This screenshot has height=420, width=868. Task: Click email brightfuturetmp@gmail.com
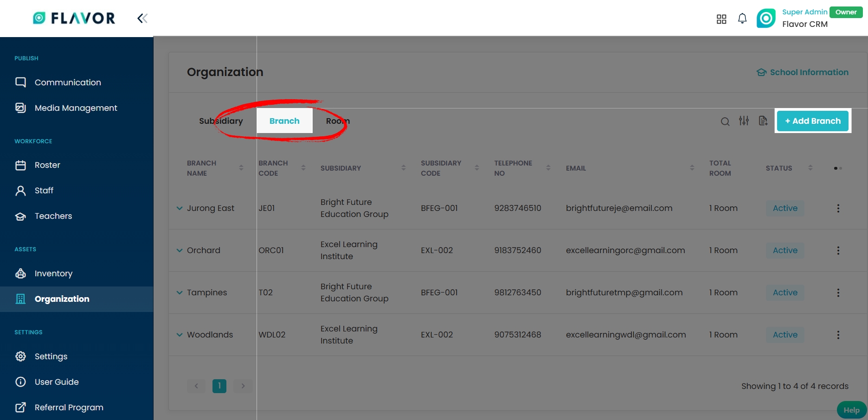[624, 293]
